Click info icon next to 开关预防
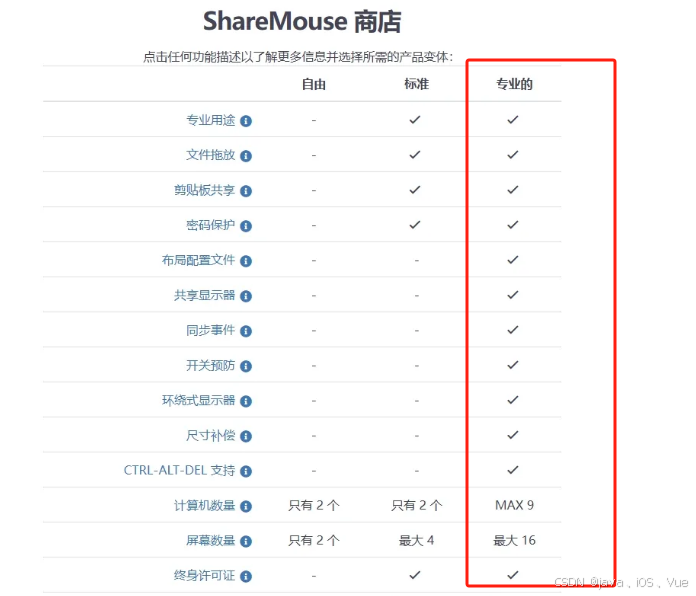Screen dimensions: 696x596 click(246, 366)
